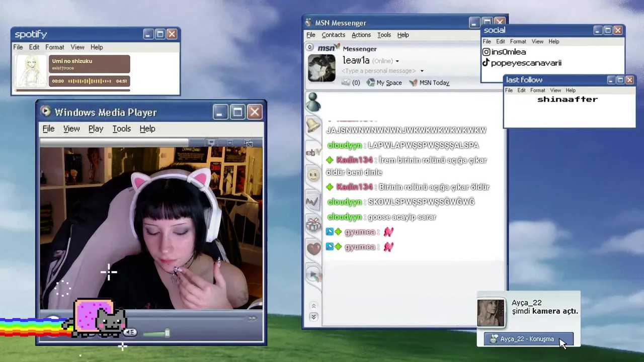Open the Help menu in MSN Messenger
This screenshot has width=644, height=362.
click(x=403, y=35)
